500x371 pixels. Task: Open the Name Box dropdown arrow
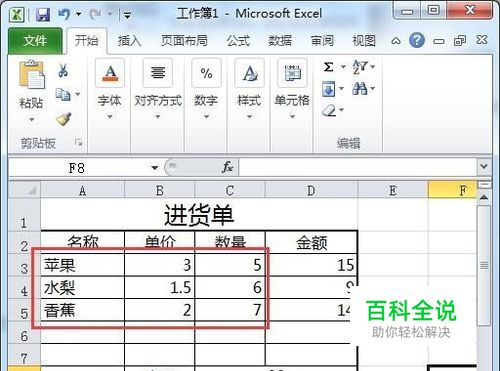tap(155, 168)
